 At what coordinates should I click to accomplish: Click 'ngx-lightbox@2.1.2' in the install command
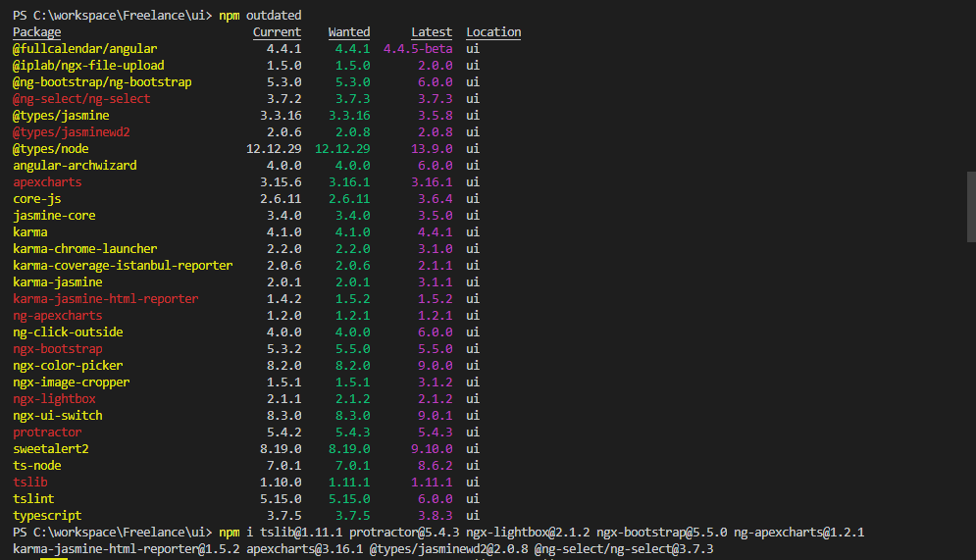tap(528, 533)
